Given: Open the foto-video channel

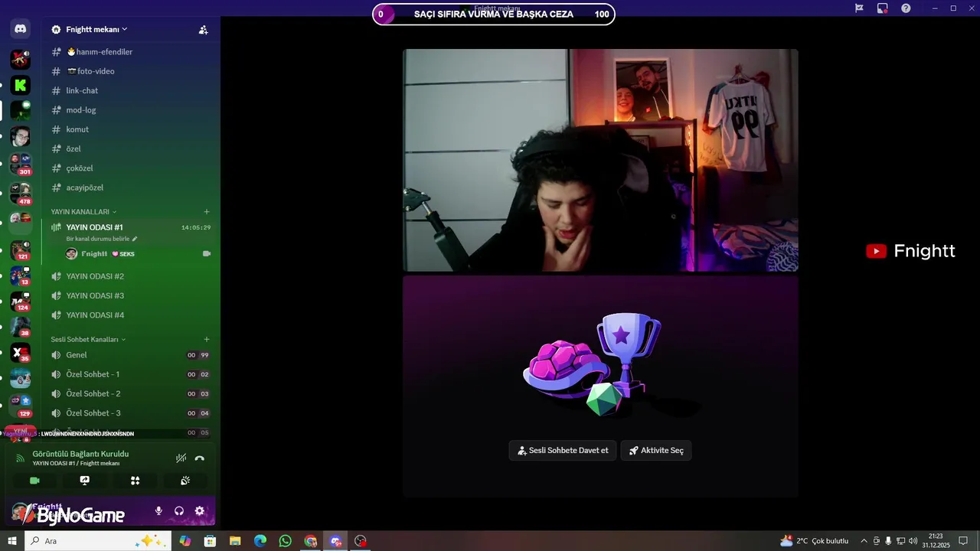Looking at the screenshot, I should tap(130, 71).
